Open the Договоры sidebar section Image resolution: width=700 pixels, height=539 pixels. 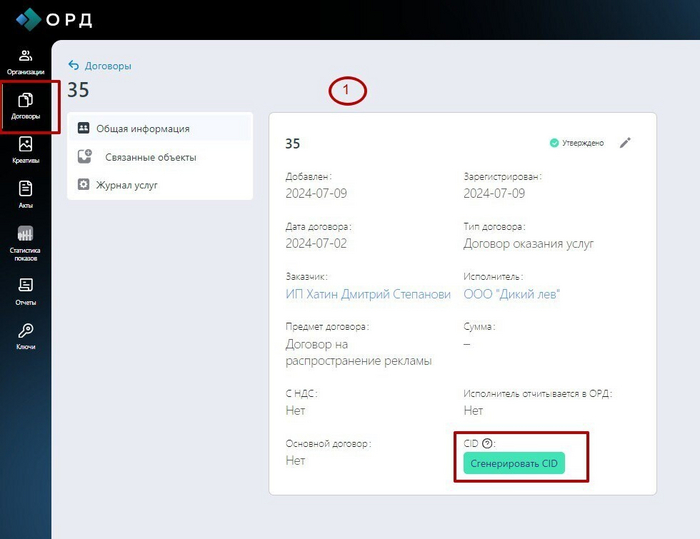[x=25, y=106]
